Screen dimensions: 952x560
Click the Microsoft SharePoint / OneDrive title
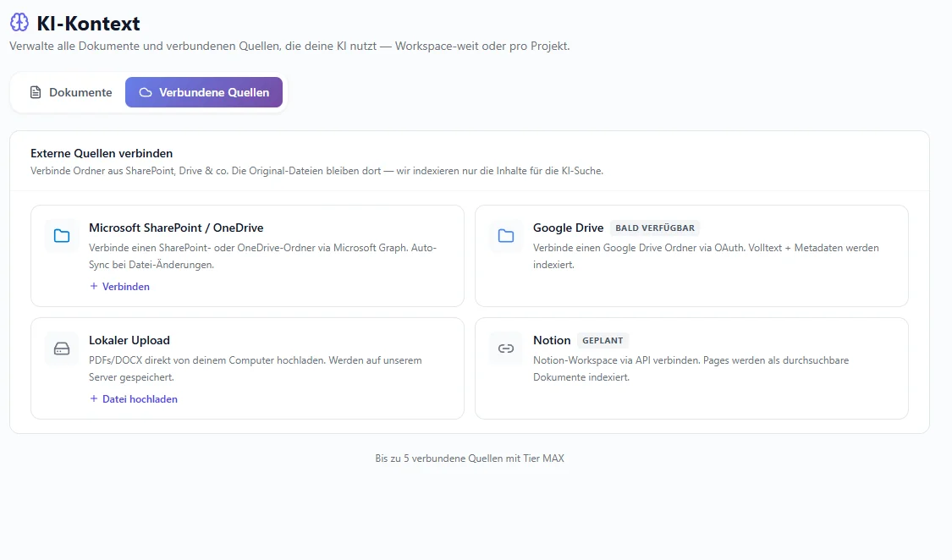click(x=176, y=228)
